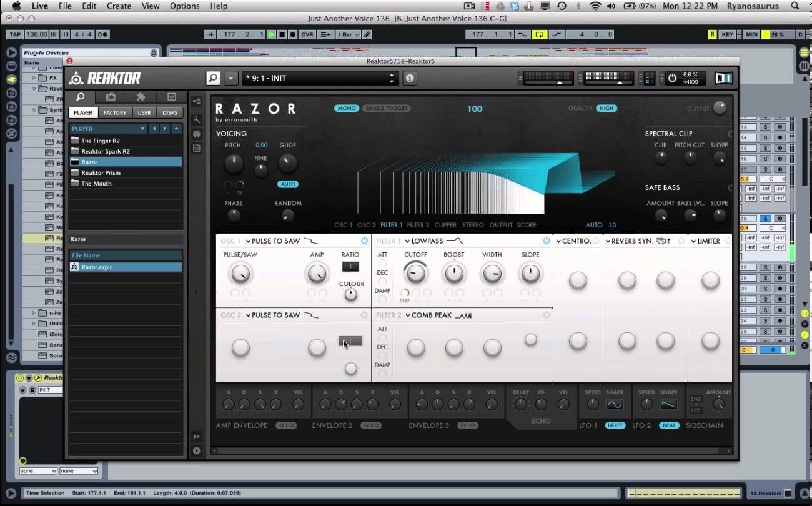
Task: Open the Centro. effect dropdown
Action: (x=573, y=241)
